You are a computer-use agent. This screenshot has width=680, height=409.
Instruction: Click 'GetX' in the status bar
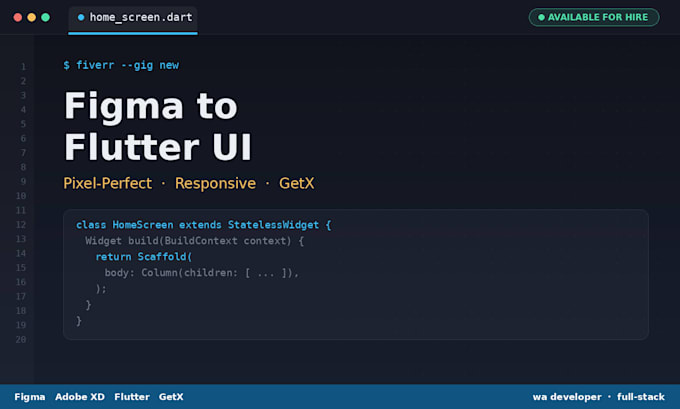click(x=171, y=397)
